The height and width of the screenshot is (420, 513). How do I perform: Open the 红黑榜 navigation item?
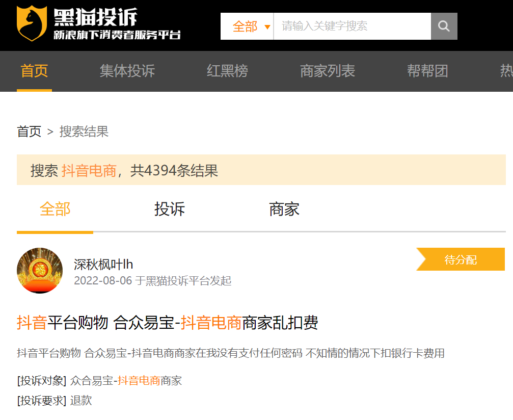pos(227,71)
